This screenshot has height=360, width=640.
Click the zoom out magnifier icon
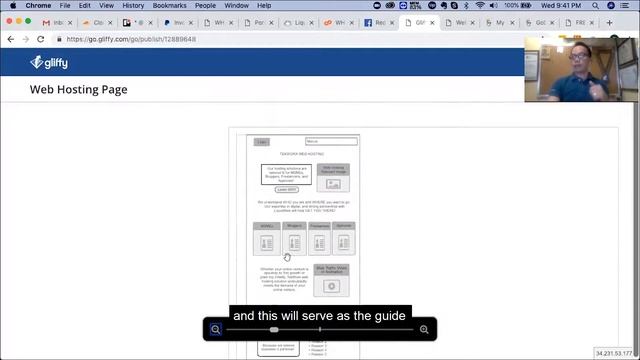(216, 329)
